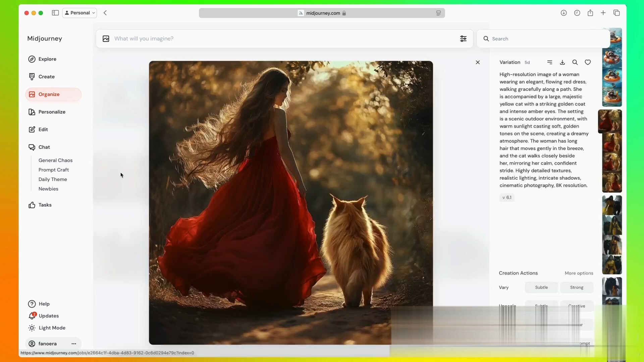Viewport: 644px width, 362px height.
Task: Click the Search field
Action: pyautogui.click(x=543, y=39)
